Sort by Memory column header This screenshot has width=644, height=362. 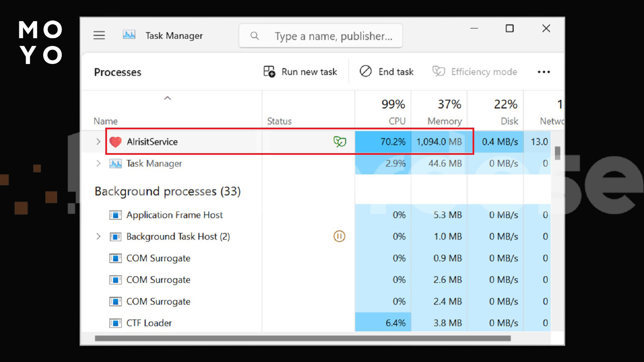(445, 112)
